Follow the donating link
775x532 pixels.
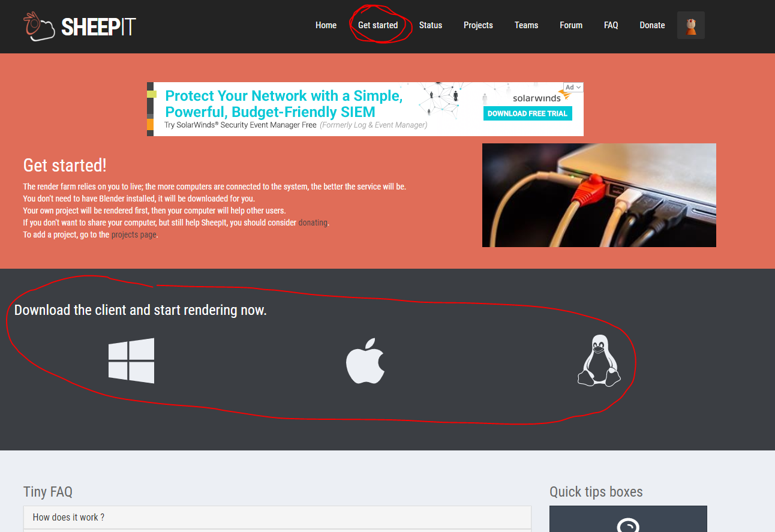[313, 223]
